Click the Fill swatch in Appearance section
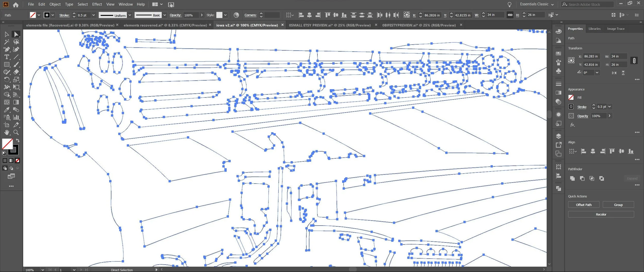Image resolution: width=644 pixels, height=272 pixels. point(571,97)
